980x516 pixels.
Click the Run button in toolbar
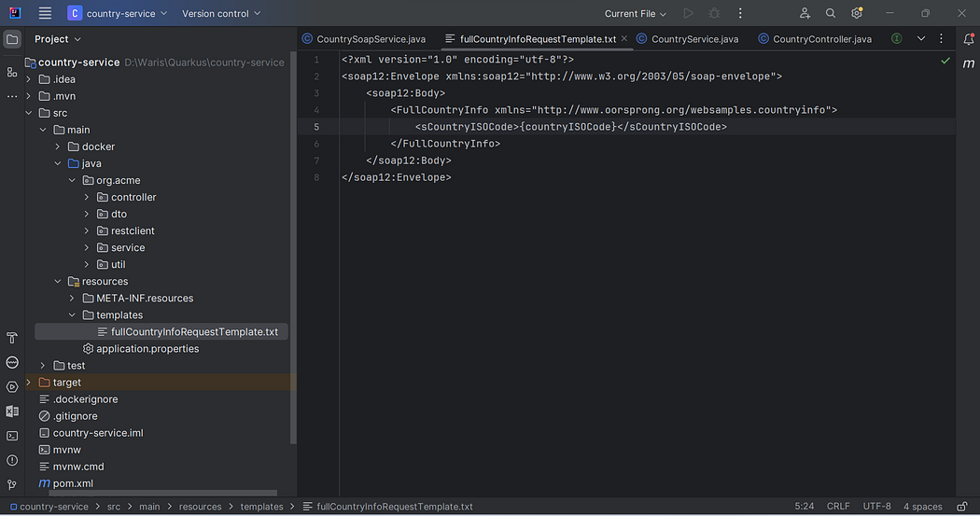coord(688,13)
